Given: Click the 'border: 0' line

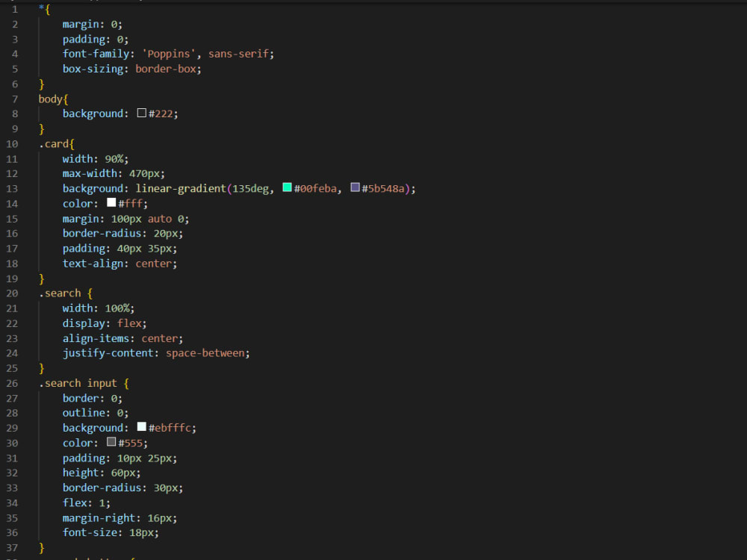Looking at the screenshot, I should [93, 398].
